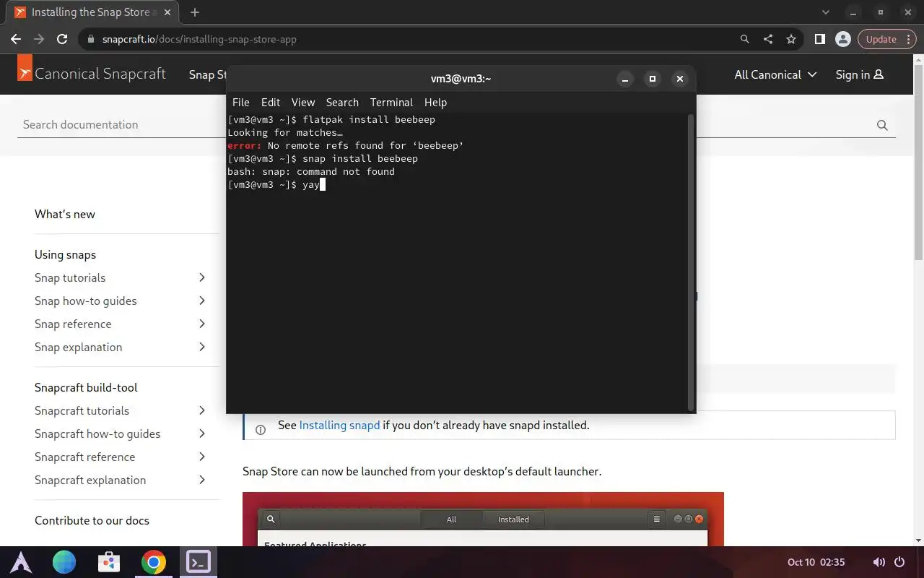The height and width of the screenshot is (578, 924).
Task: Bookmark this page with the star icon
Action: coord(791,39)
